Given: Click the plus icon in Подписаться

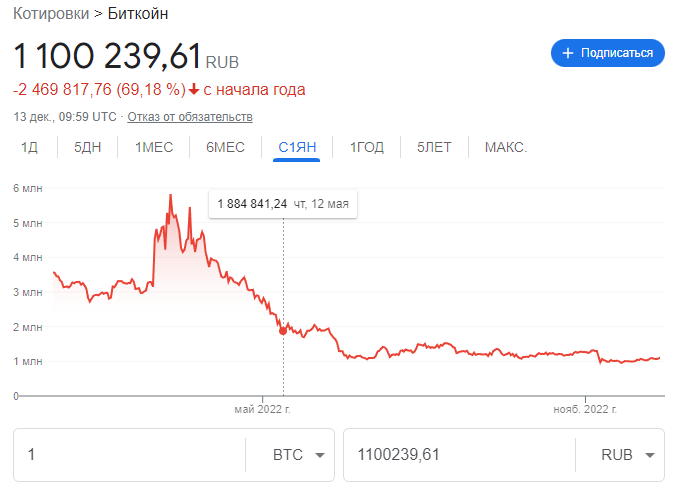Looking at the screenshot, I should point(568,53).
